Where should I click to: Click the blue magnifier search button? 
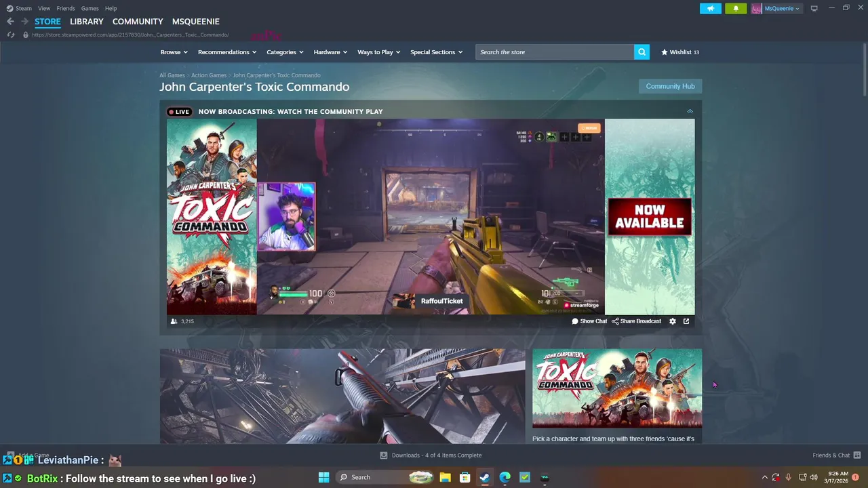coord(642,52)
